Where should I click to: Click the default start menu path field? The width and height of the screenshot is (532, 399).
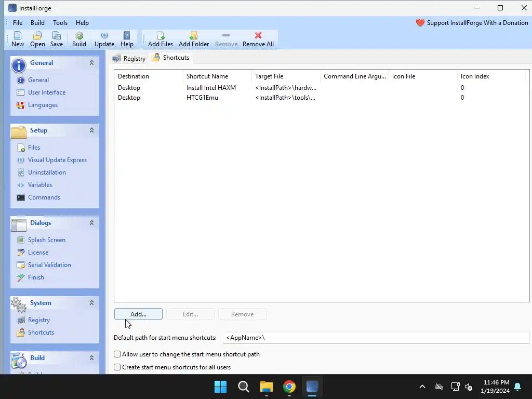376,338
